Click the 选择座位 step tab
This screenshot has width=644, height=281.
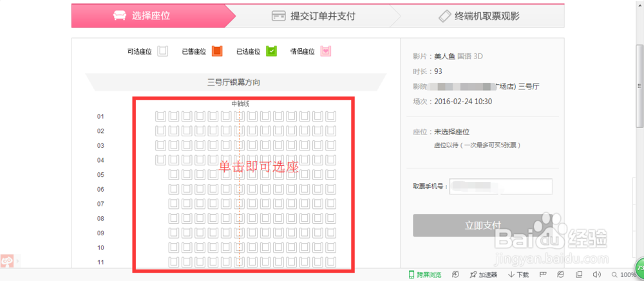click(x=152, y=16)
